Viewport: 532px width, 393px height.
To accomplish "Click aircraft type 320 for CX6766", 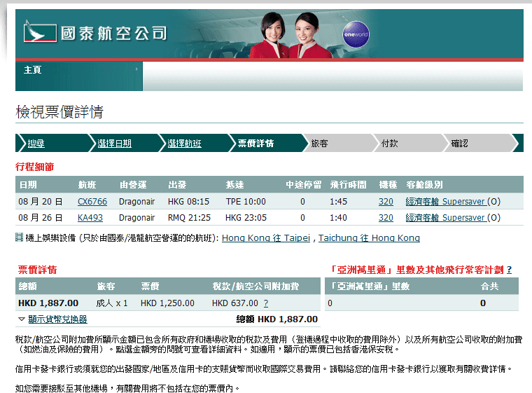I will (x=386, y=202).
